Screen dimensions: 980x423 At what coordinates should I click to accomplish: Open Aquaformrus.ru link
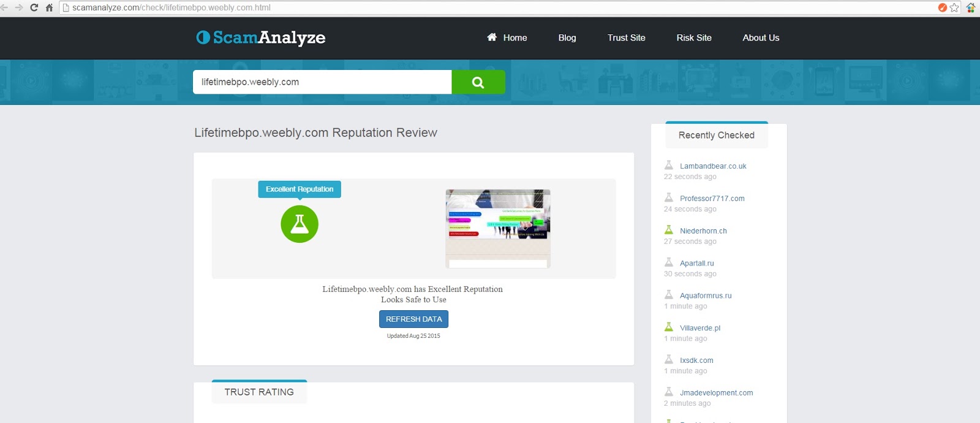point(706,295)
